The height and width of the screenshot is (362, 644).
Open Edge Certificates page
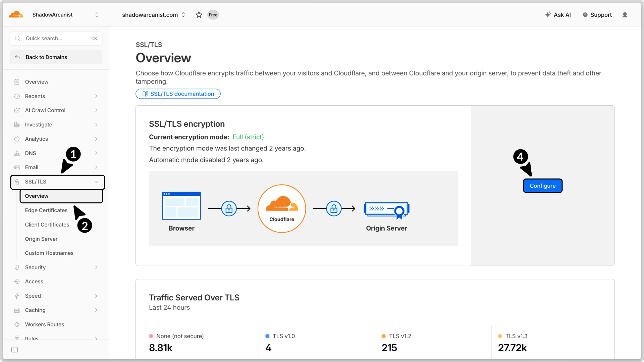point(46,210)
